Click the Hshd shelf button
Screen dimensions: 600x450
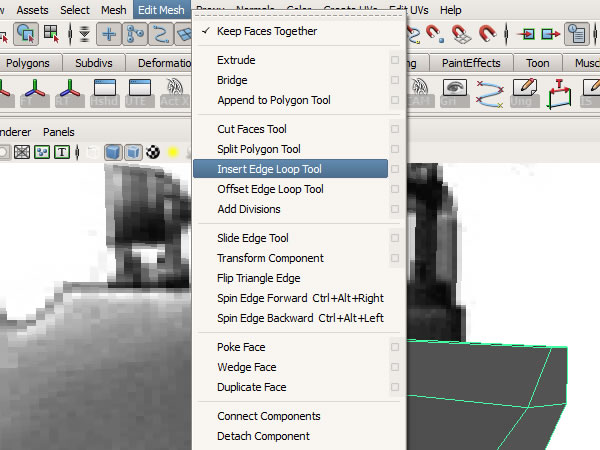tap(105, 93)
